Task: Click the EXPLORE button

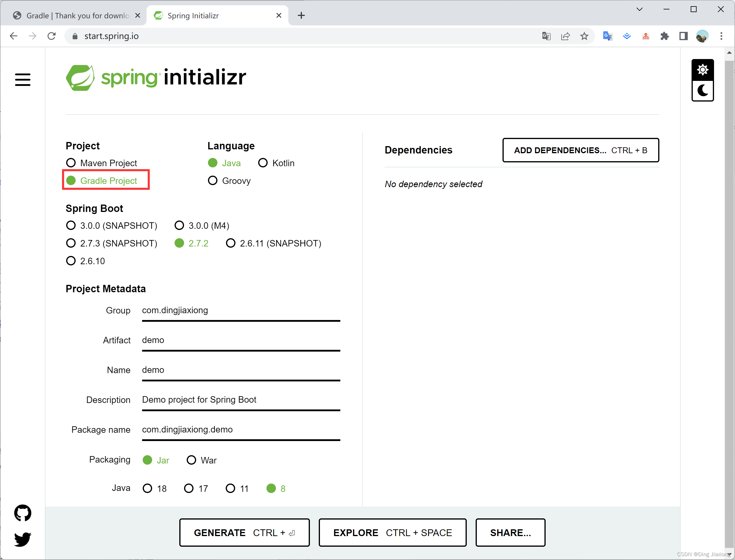Action: pos(393,533)
